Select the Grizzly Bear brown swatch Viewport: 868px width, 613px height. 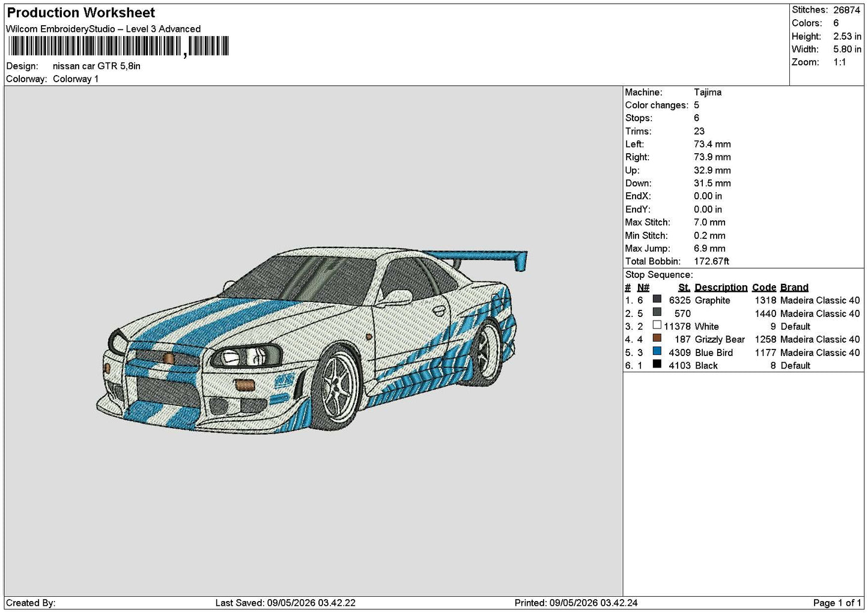point(657,339)
